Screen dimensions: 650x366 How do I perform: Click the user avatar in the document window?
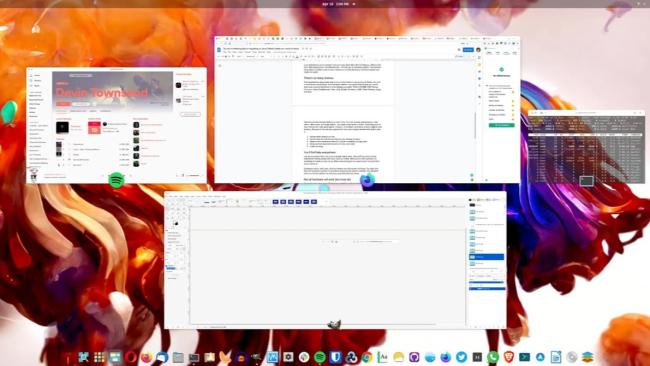478,50
